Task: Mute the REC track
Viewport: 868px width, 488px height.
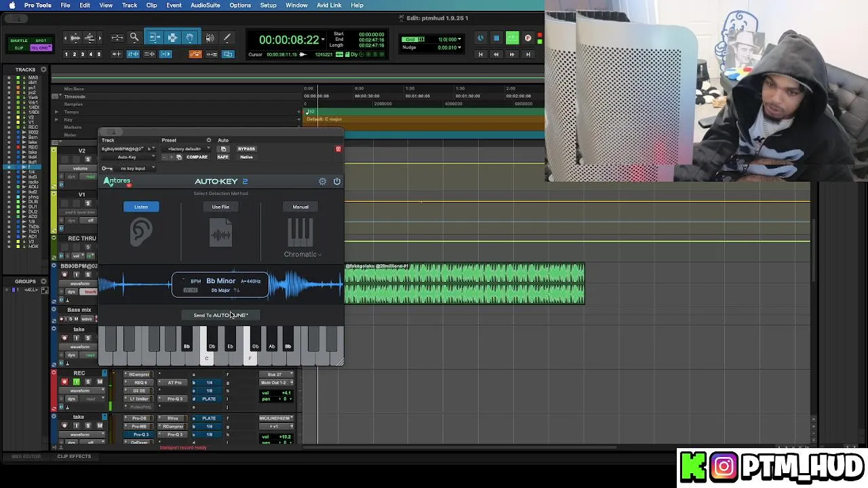Action: click(100, 382)
